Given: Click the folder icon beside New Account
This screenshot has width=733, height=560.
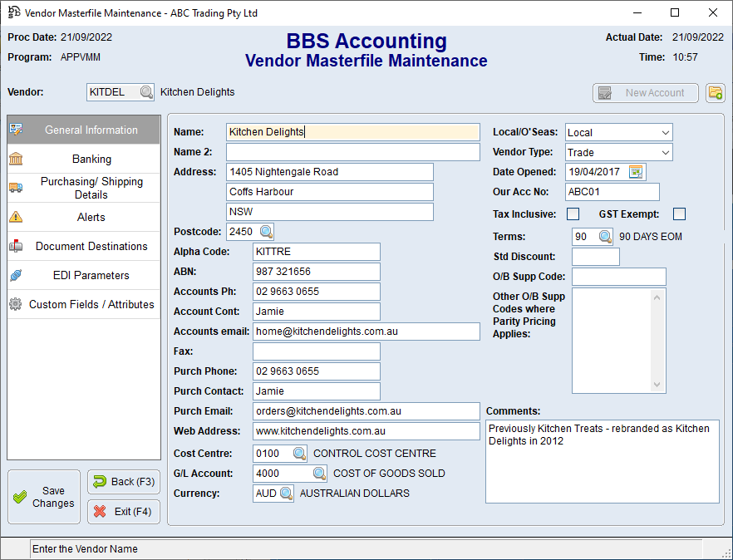Looking at the screenshot, I should click(715, 93).
